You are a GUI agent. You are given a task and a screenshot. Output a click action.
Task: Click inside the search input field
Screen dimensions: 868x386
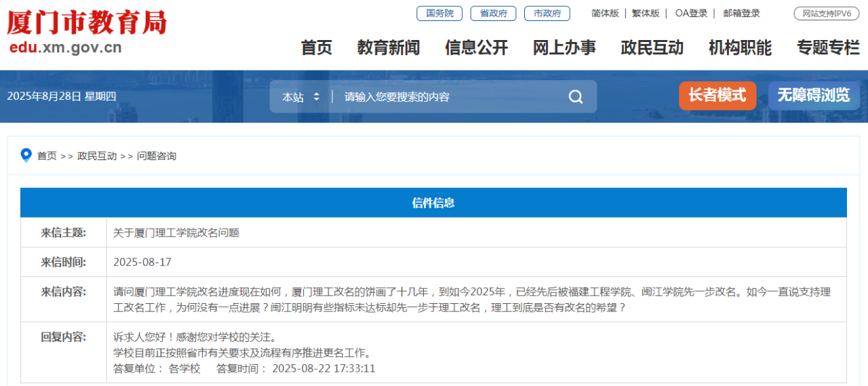coord(448,97)
